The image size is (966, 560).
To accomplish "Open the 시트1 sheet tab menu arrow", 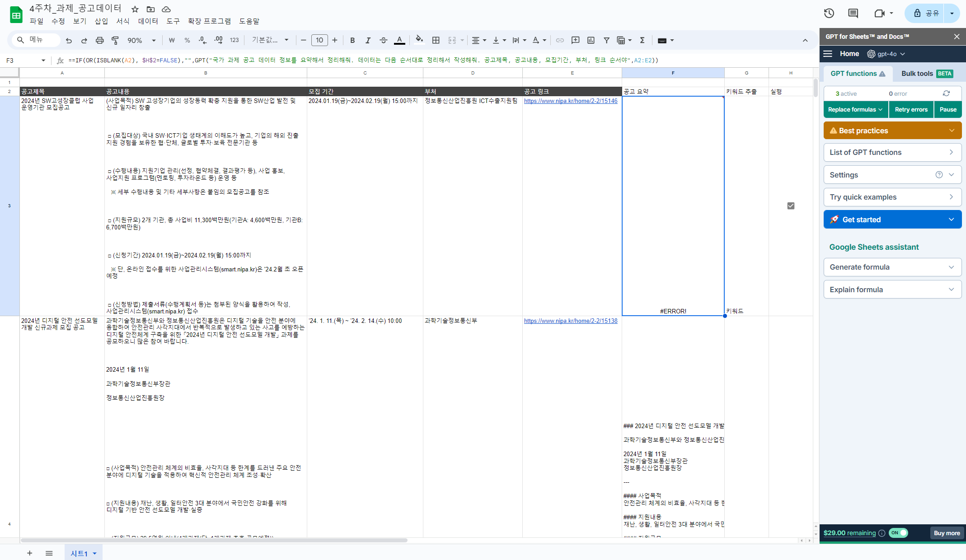I will 94,554.
